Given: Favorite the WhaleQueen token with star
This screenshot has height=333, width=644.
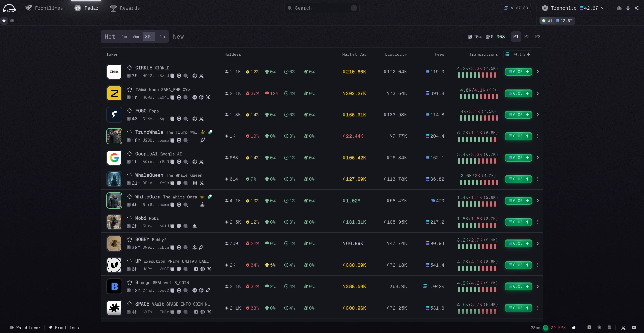Looking at the screenshot, I should (x=130, y=175).
